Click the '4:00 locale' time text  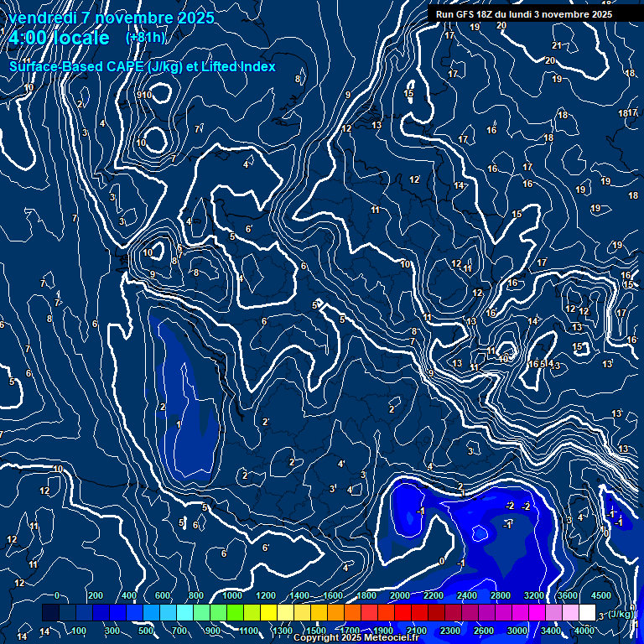59,38
